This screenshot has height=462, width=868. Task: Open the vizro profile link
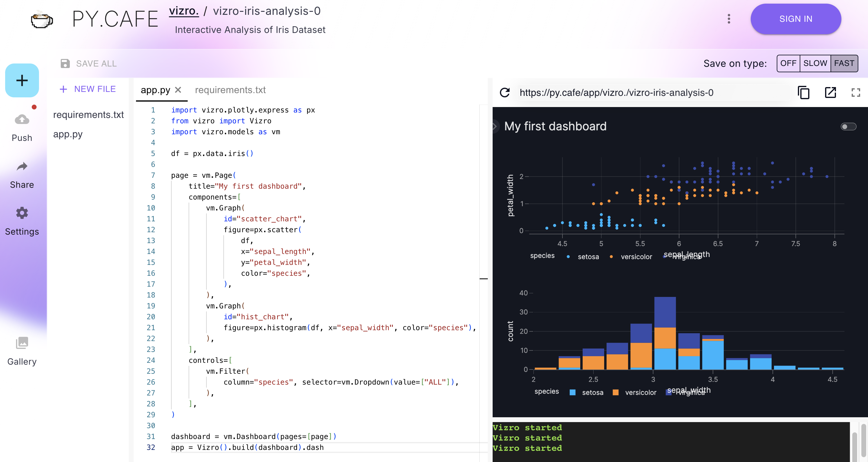pyautogui.click(x=184, y=11)
